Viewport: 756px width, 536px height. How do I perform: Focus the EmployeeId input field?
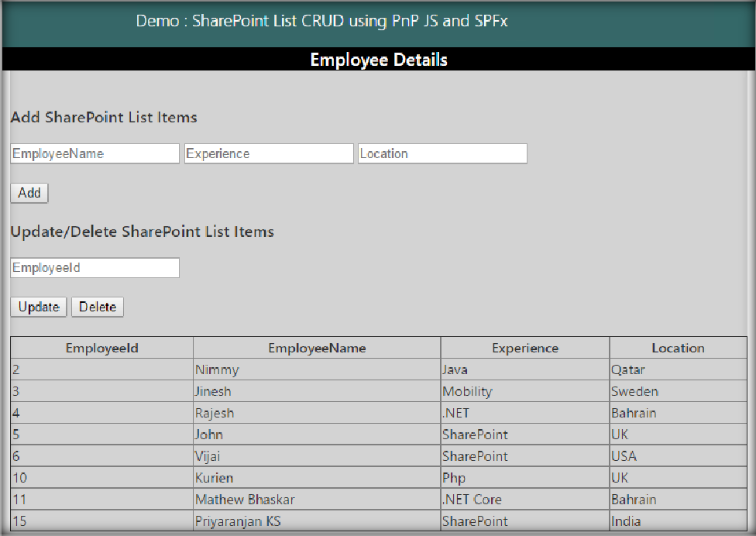tap(95, 267)
